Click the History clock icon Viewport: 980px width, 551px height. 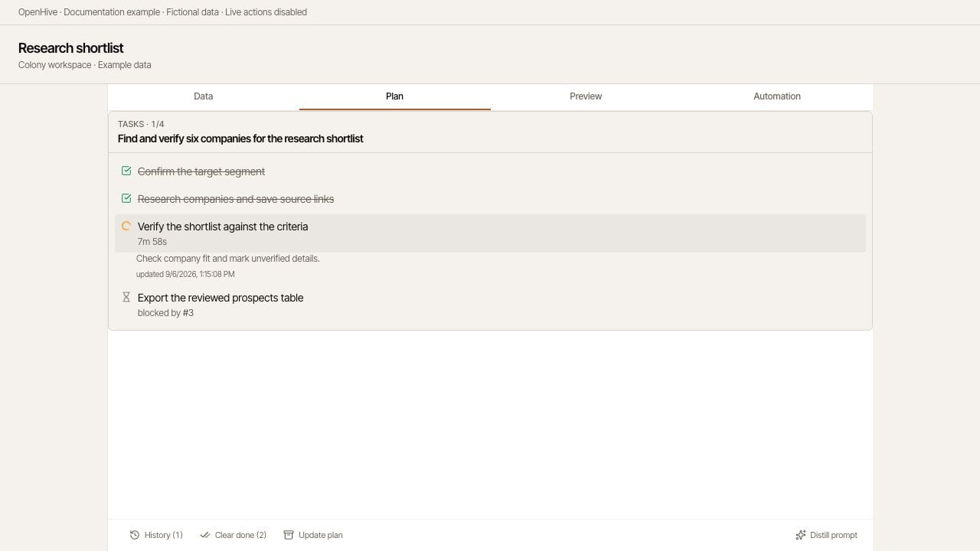pos(135,535)
